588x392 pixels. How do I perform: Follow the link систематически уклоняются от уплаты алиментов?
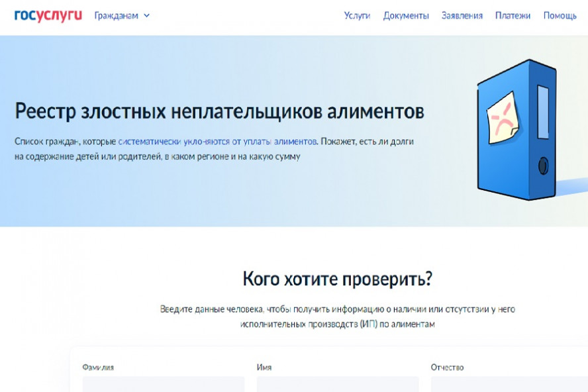pos(217,142)
